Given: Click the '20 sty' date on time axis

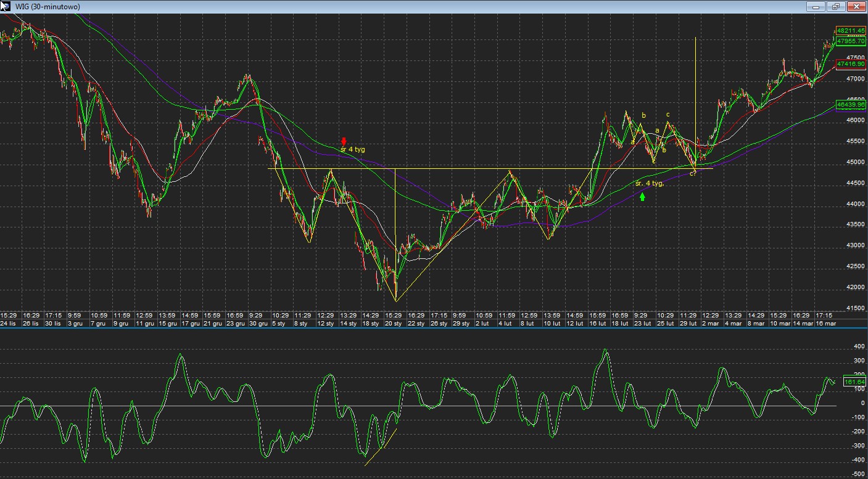Looking at the screenshot, I should point(393,323).
